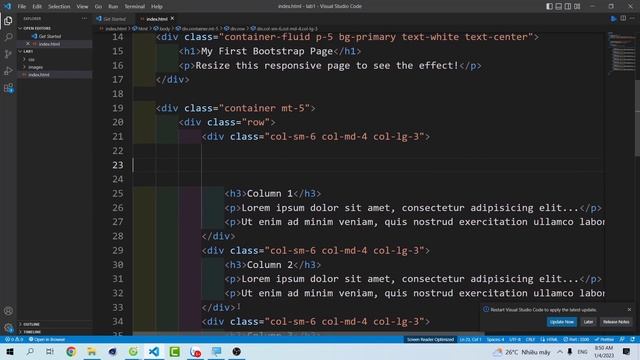Open the Search view in activity bar
This screenshot has width=640, height=360.
pyautogui.click(x=8, y=38)
